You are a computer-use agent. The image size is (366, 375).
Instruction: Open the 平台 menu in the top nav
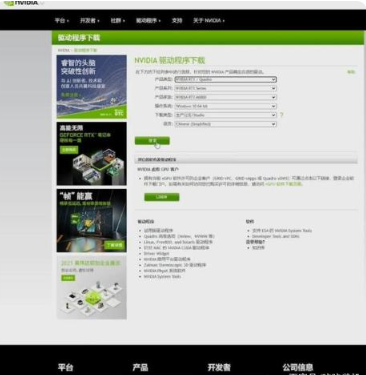[x=62, y=21]
